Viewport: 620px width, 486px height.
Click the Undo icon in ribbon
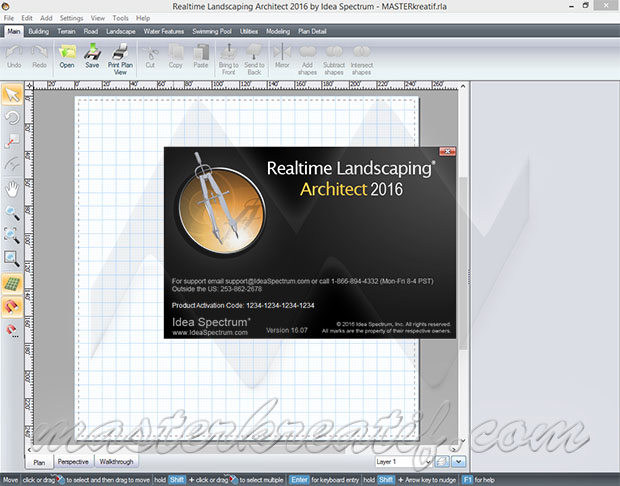coord(14,57)
